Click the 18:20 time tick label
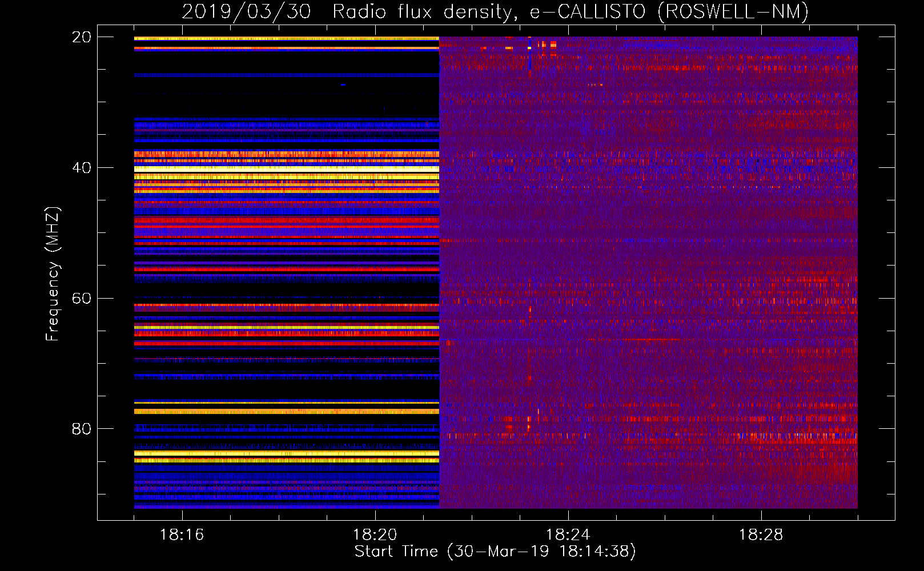Image resolution: width=924 pixels, height=571 pixels. point(375,535)
